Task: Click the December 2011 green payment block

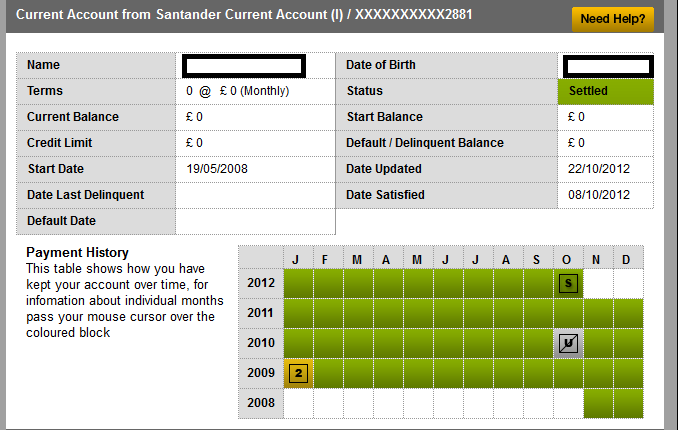Action: click(628, 313)
